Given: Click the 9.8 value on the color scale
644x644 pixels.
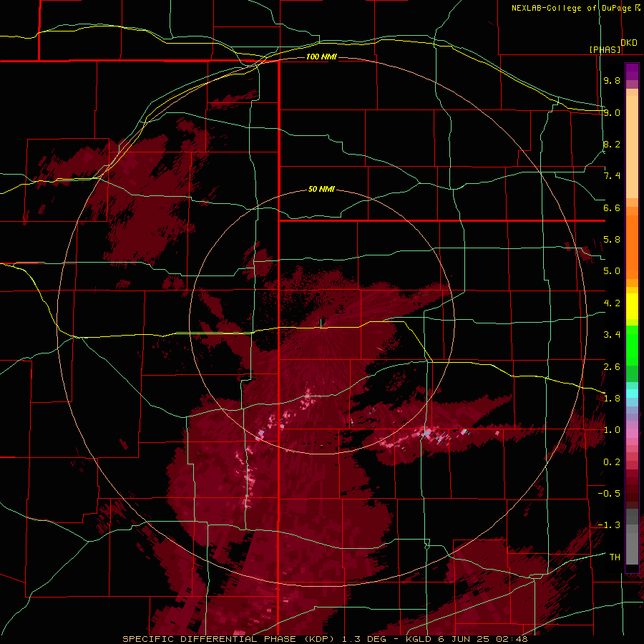Looking at the screenshot, I should coord(612,80).
